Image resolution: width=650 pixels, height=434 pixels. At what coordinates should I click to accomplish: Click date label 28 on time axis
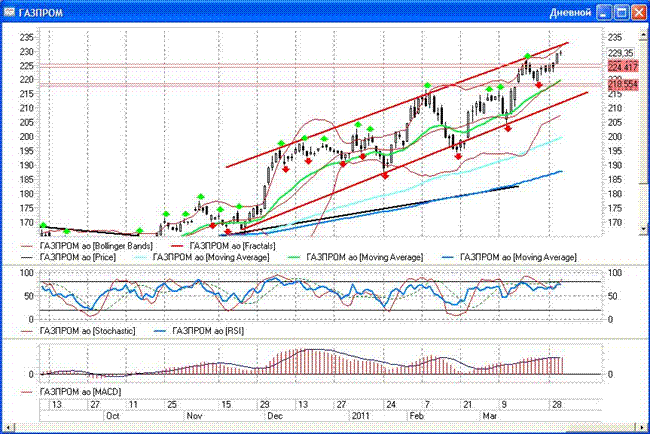point(556,405)
